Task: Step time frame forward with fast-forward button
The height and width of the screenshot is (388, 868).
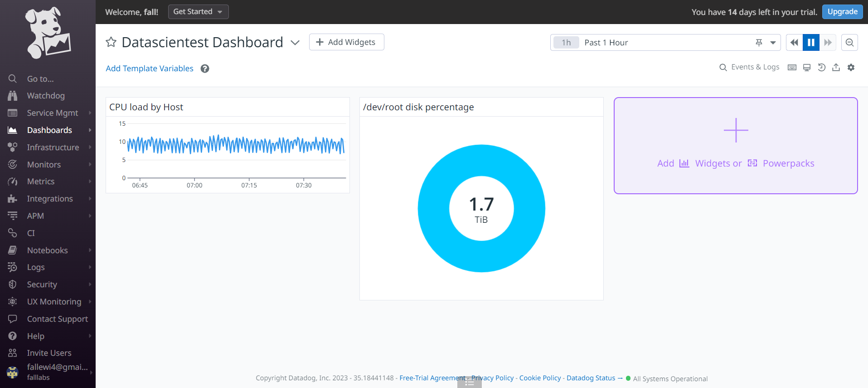Action: point(828,43)
